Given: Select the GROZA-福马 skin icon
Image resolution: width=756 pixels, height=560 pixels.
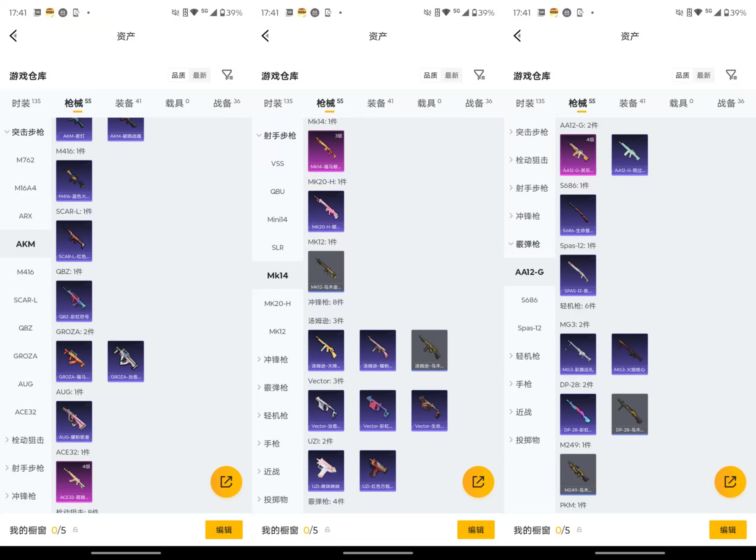Looking at the screenshot, I should [74, 361].
